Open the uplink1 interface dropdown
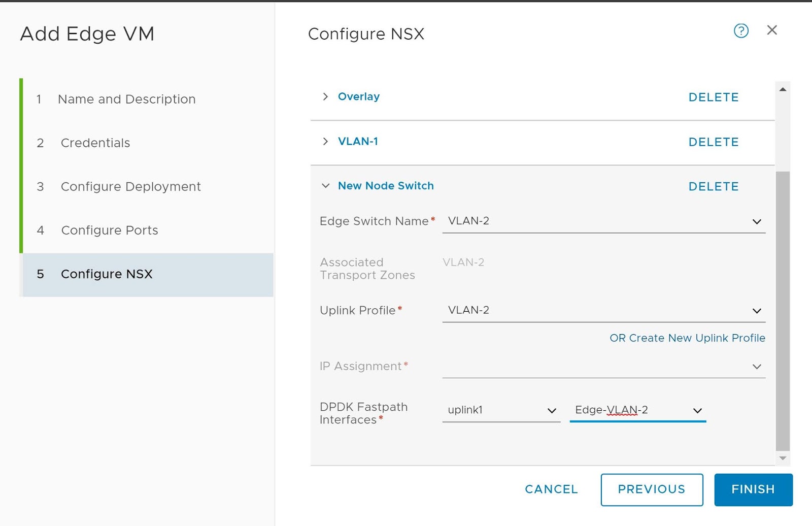 point(501,410)
